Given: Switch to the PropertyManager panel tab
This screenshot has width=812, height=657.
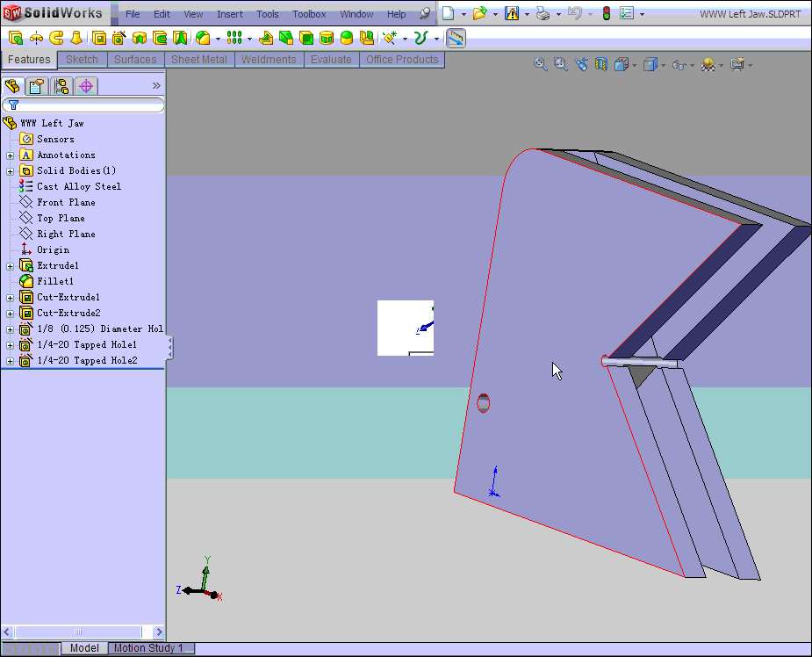Looking at the screenshot, I should click(36, 86).
